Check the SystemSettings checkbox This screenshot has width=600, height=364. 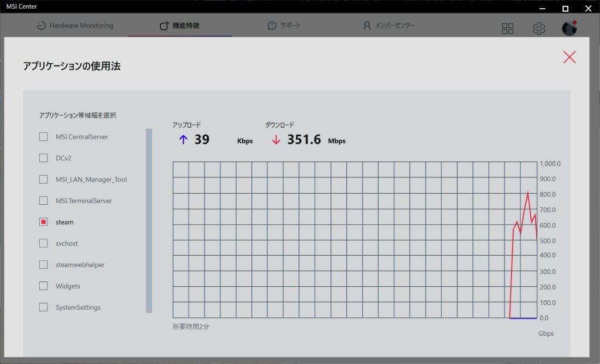[43, 307]
